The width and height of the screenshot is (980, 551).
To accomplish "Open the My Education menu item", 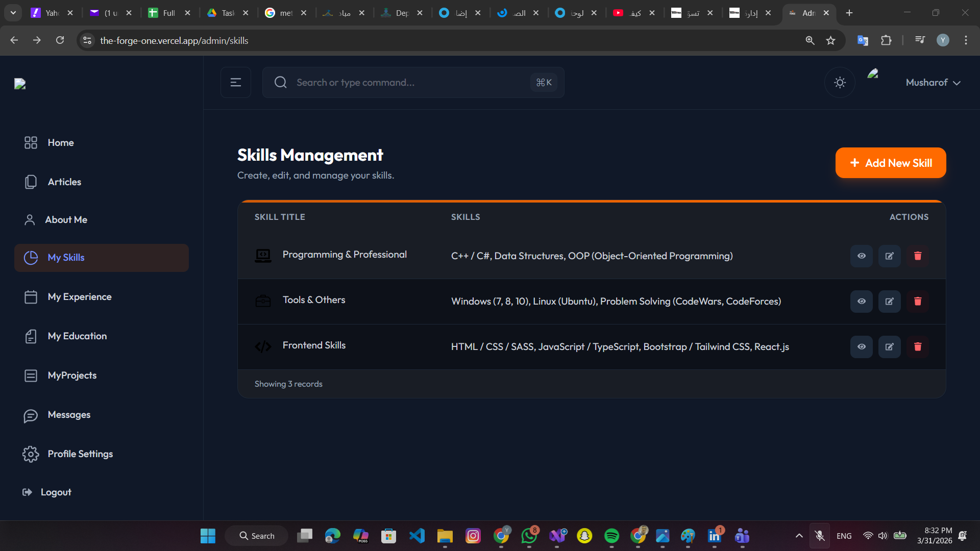I will (x=77, y=336).
